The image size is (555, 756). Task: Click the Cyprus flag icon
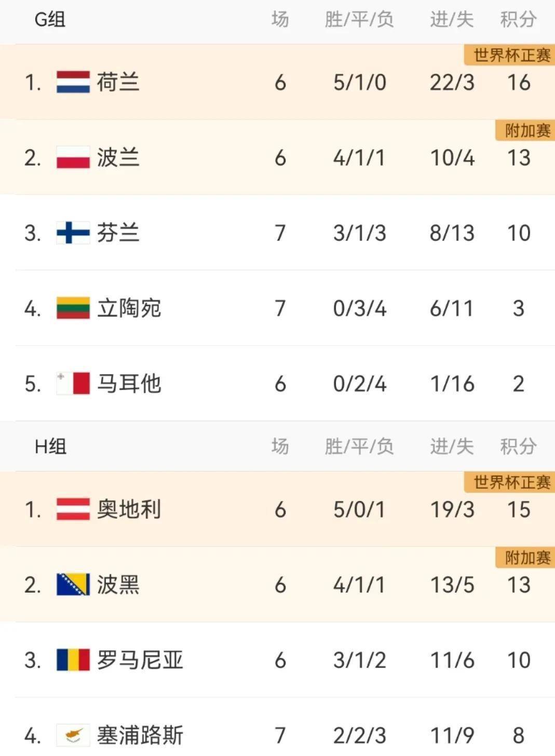point(73,735)
